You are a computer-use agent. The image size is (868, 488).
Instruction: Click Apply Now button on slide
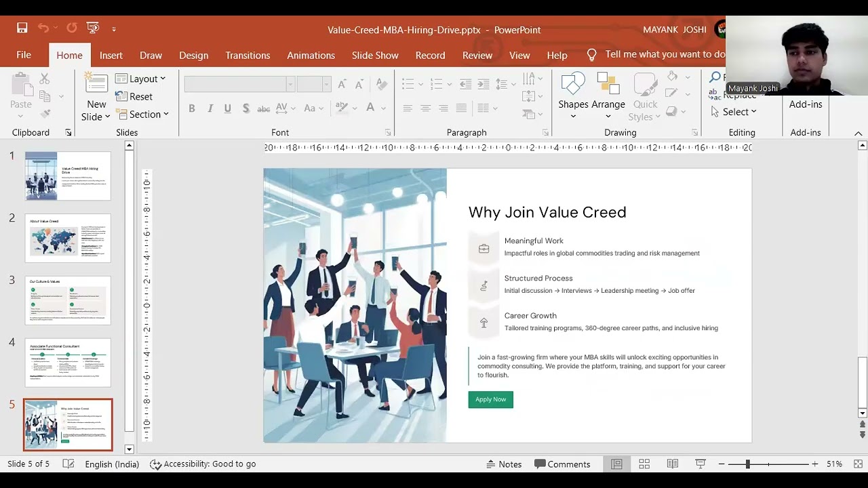coord(491,399)
